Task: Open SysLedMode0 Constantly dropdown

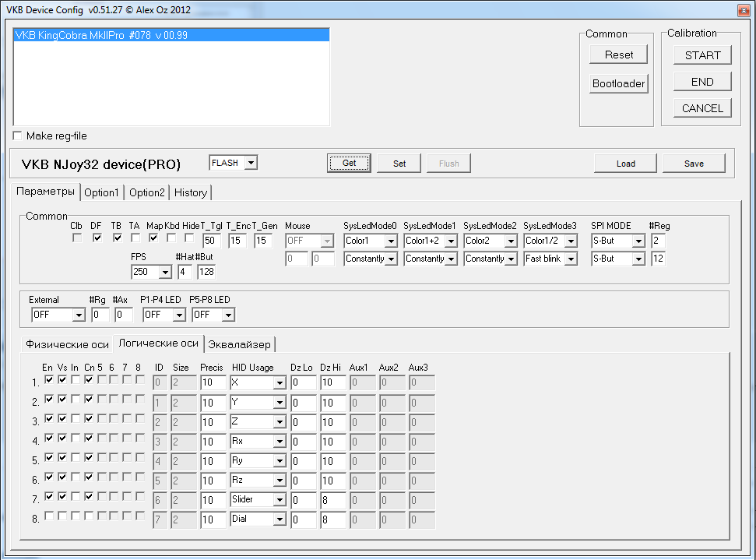Action: tap(391, 259)
